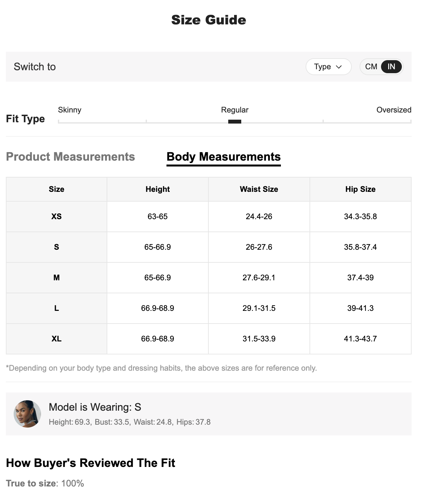Click the Regular fit marker on slider

[x=234, y=122]
